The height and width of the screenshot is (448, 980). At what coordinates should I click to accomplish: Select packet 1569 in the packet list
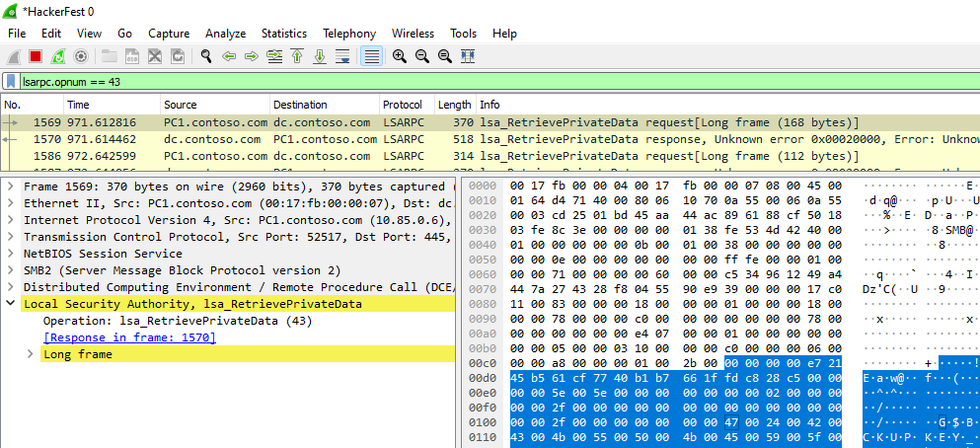coord(490,122)
